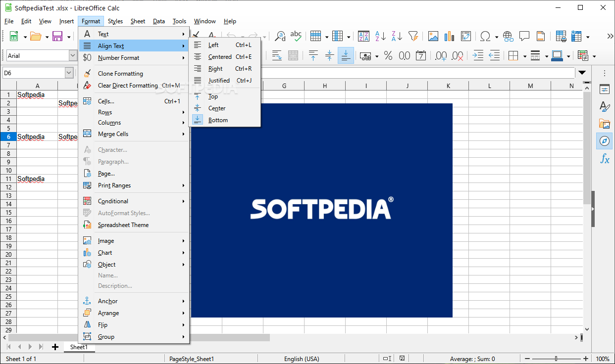Click the Sheet1 tab
Screen dimensions: 615x364
point(79,347)
